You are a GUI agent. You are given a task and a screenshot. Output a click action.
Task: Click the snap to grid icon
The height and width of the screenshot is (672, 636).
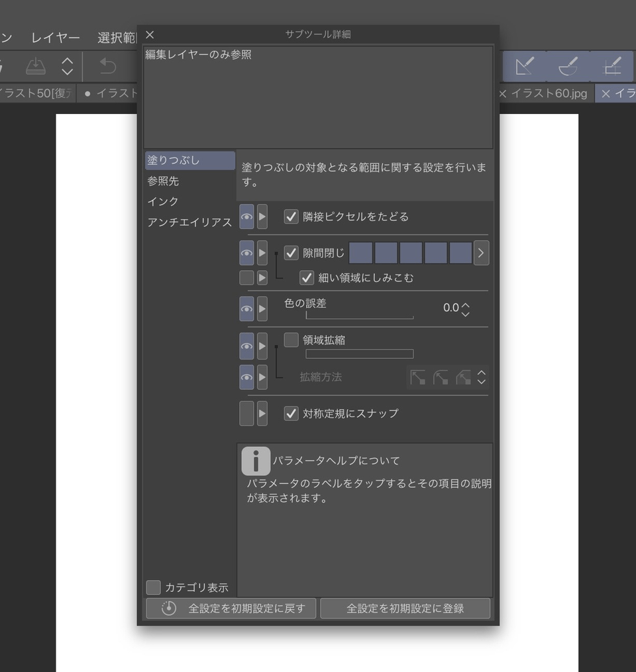(611, 66)
